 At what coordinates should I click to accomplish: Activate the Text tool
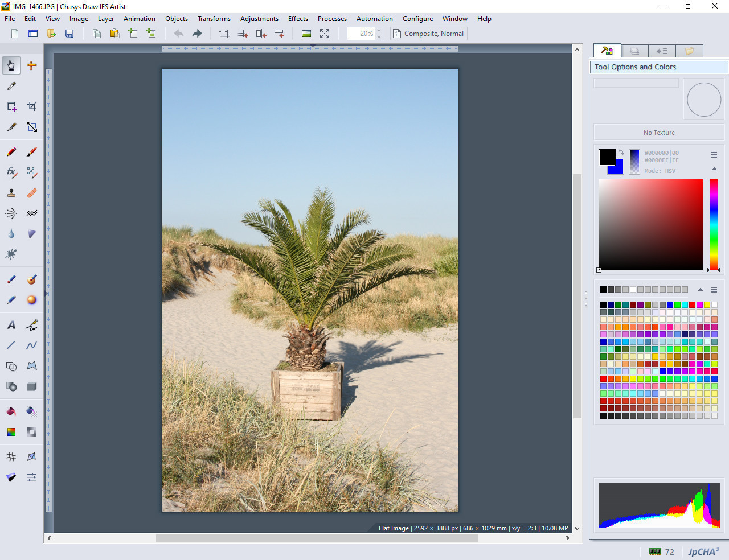click(x=11, y=325)
